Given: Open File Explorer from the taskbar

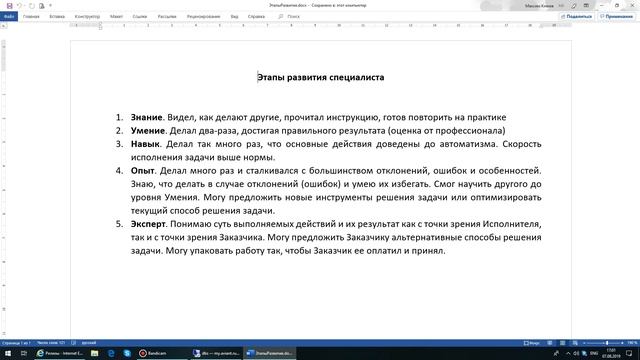Looking at the screenshot, I should (x=94, y=353).
